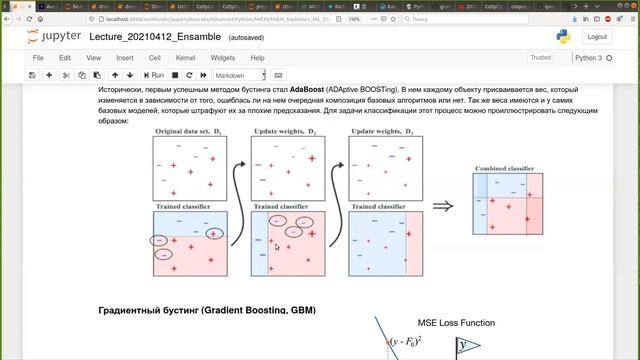640x360 pixels.
Task: Open the cell type dropdown showing Markdown
Action: click(239, 75)
